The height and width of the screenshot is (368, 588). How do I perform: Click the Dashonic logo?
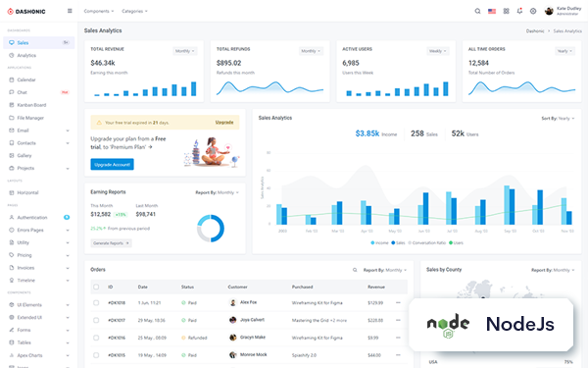pyautogui.click(x=26, y=11)
